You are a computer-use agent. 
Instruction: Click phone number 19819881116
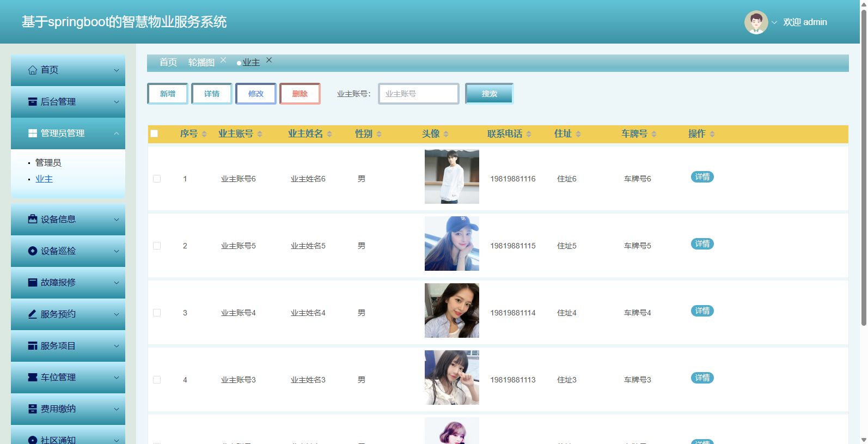coord(513,179)
